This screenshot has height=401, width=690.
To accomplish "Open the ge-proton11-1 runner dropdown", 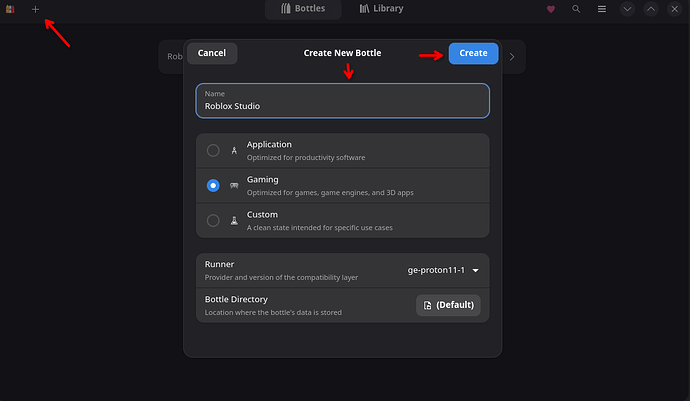I will [443, 270].
